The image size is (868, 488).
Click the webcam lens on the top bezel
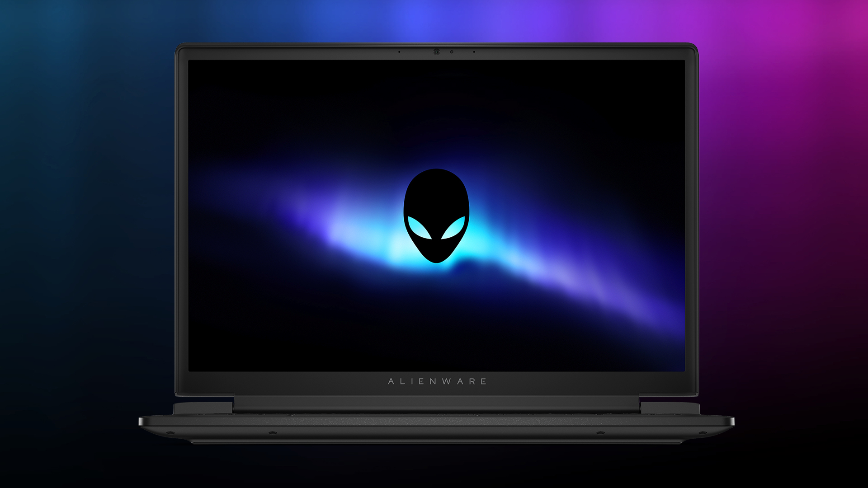(436, 52)
